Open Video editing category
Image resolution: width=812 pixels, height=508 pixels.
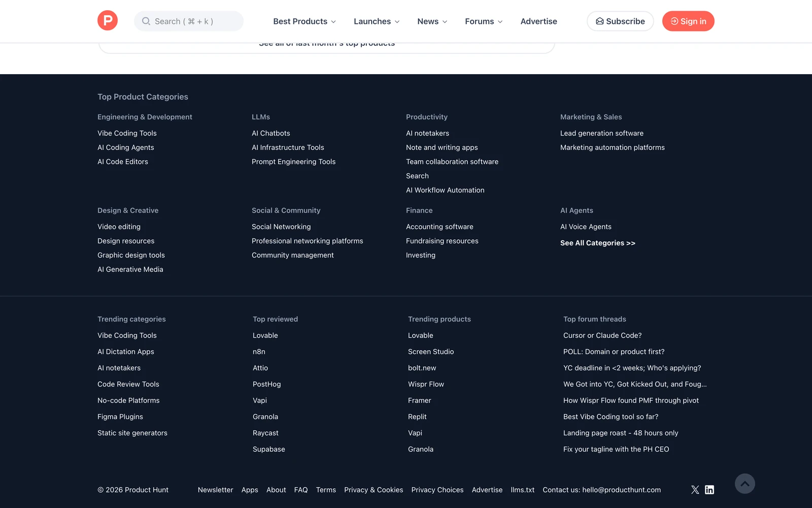pos(119,227)
